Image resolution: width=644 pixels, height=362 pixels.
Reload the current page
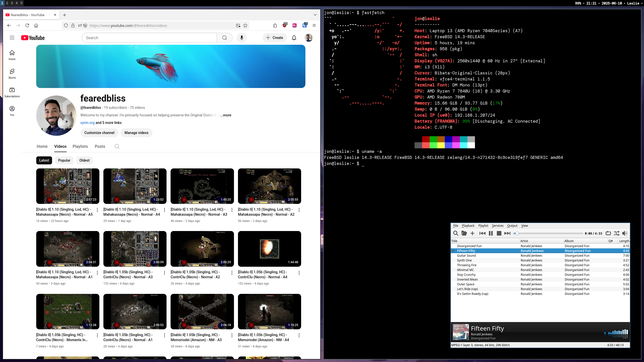tap(27, 25)
